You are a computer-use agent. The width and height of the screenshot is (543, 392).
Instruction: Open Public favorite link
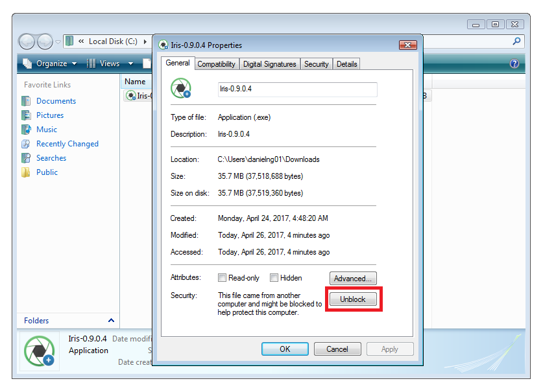(47, 172)
